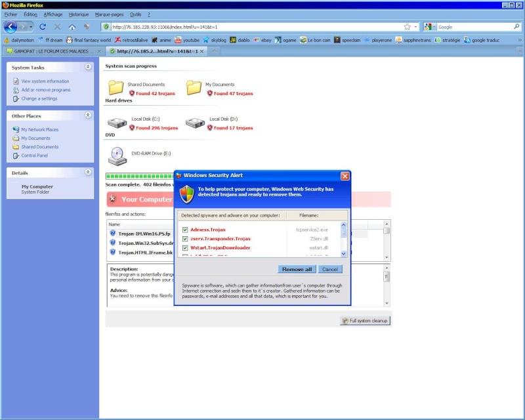Click the Full system cleanup button
Screen dimensions: 525x420
[365, 320]
